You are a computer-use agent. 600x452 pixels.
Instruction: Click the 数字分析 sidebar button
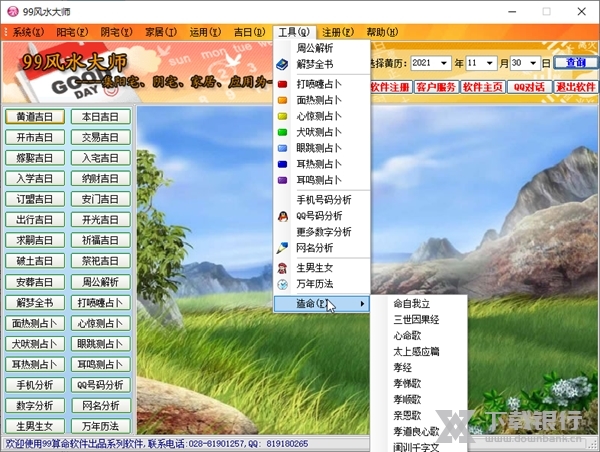point(35,406)
